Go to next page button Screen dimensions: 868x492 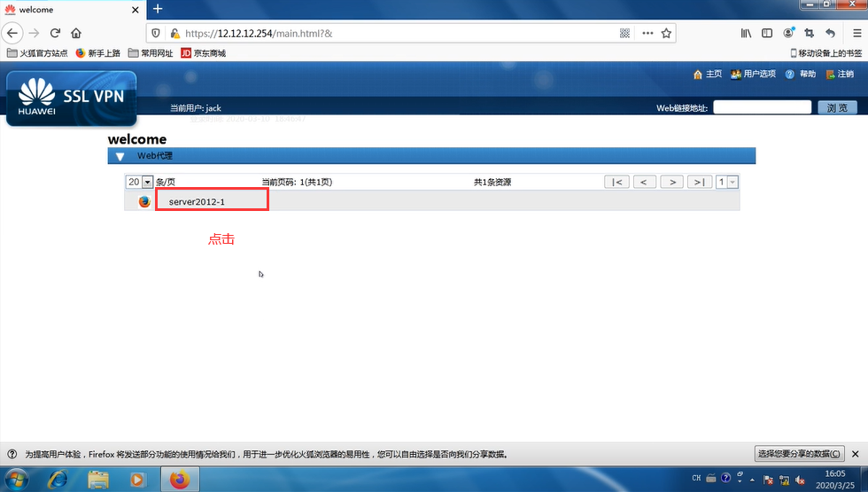pos(672,182)
